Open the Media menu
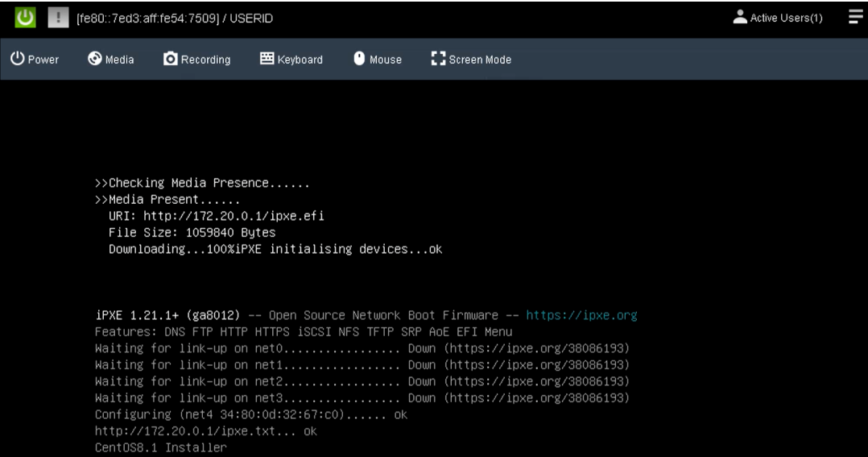The image size is (868, 457). tap(111, 60)
